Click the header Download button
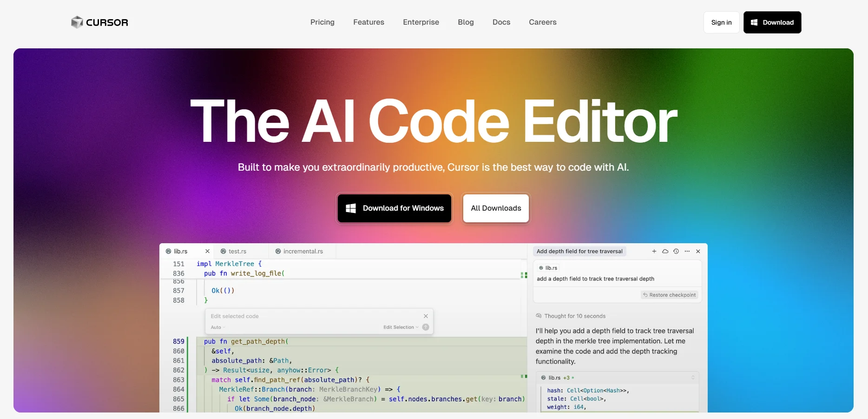The width and height of the screenshot is (868, 419). pos(772,22)
